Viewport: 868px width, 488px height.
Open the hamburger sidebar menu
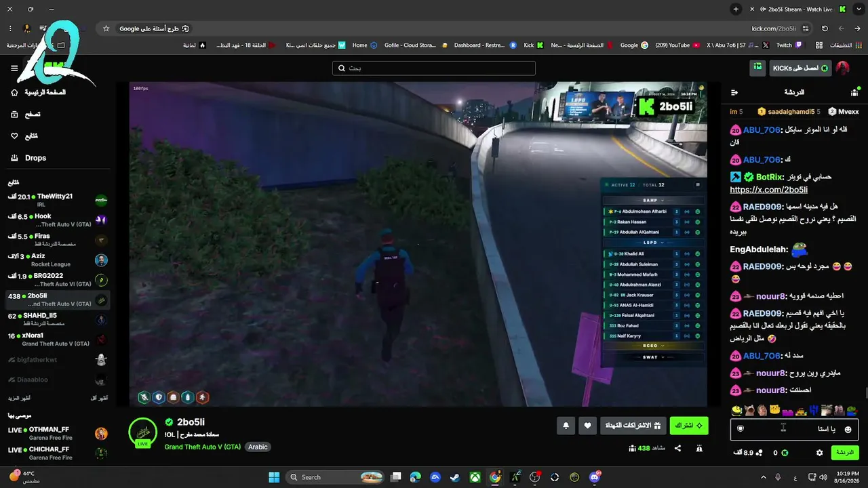click(x=14, y=68)
